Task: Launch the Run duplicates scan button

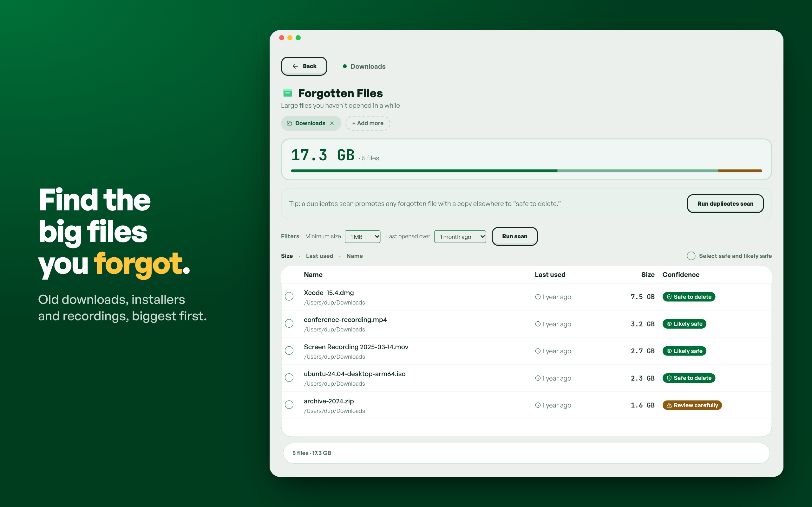Action: tap(725, 203)
